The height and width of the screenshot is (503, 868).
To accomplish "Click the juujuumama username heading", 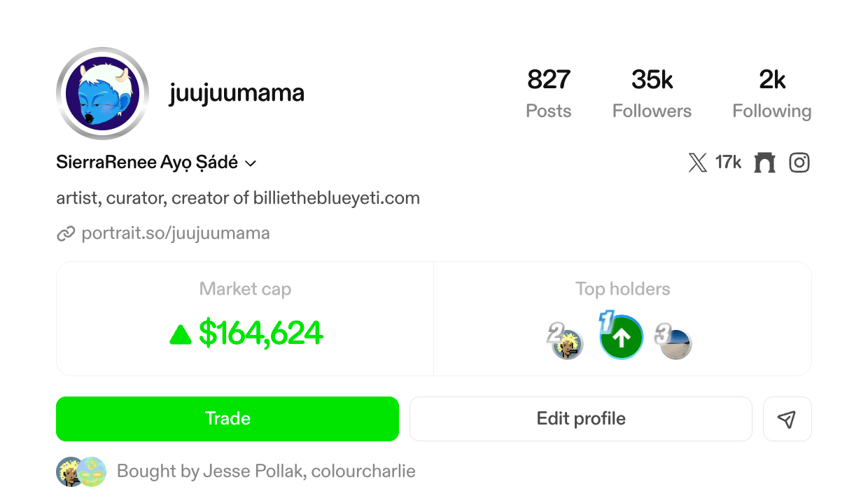I will coord(237,94).
